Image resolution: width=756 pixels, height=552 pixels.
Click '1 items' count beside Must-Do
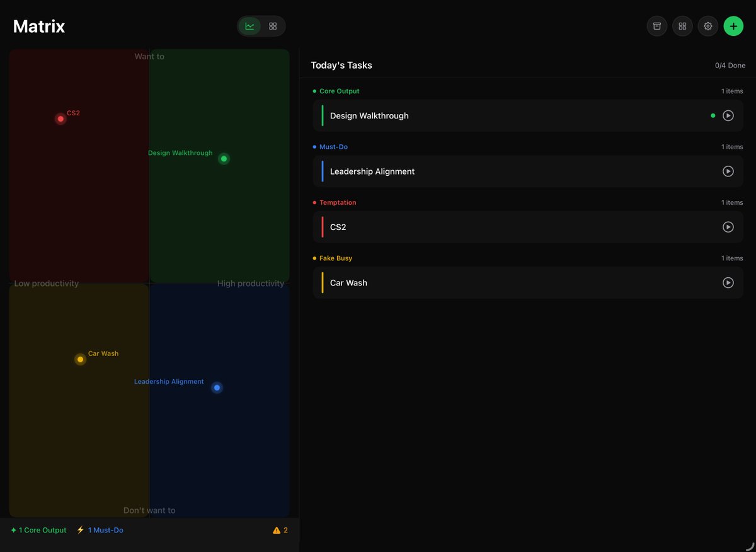click(732, 147)
